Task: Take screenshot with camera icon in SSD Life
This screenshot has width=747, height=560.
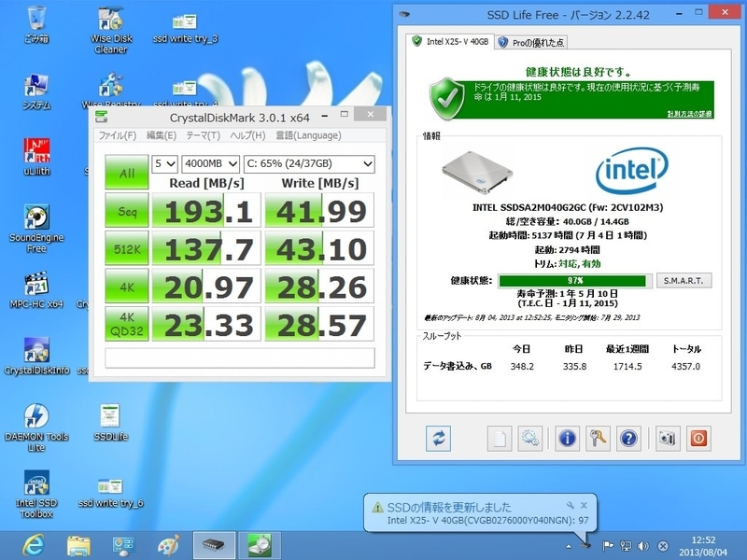Action: 667,438
